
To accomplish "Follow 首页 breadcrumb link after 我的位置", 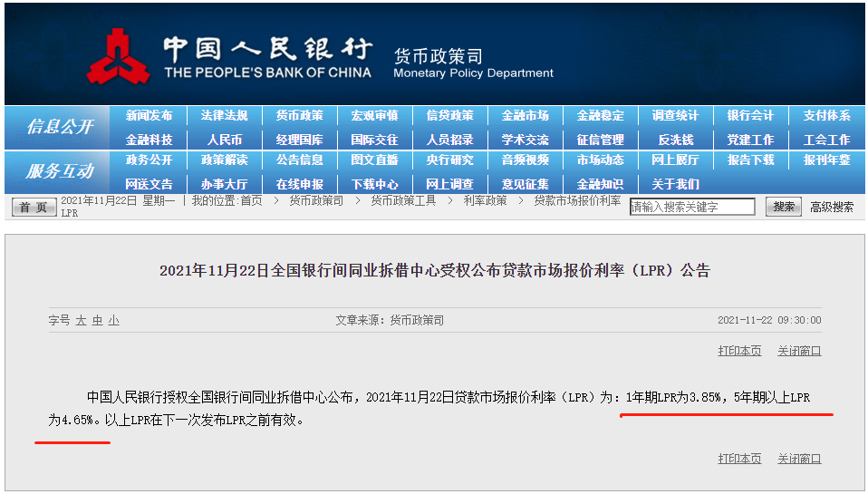I will [251, 200].
